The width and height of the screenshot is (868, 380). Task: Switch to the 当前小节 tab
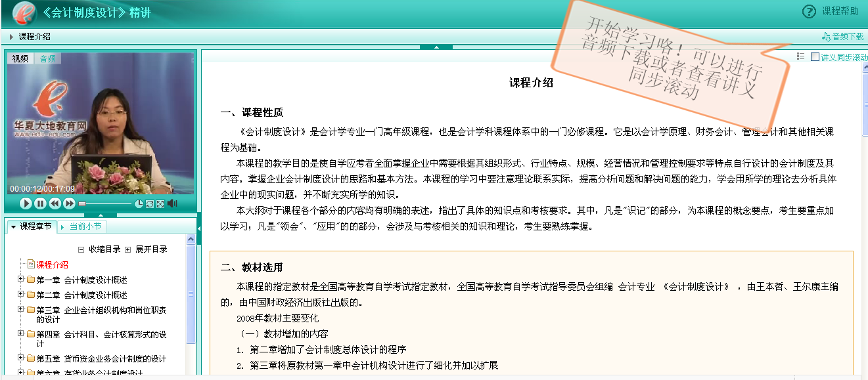pyautogui.click(x=85, y=226)
